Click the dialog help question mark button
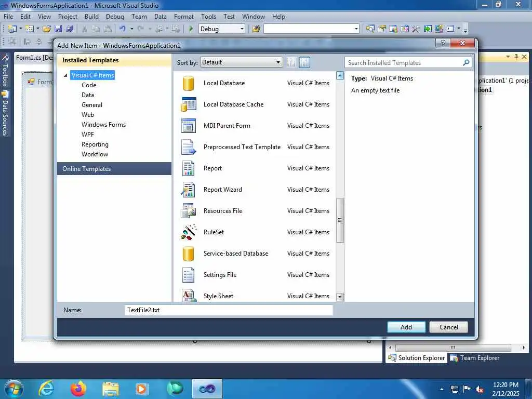 (443, 43)
